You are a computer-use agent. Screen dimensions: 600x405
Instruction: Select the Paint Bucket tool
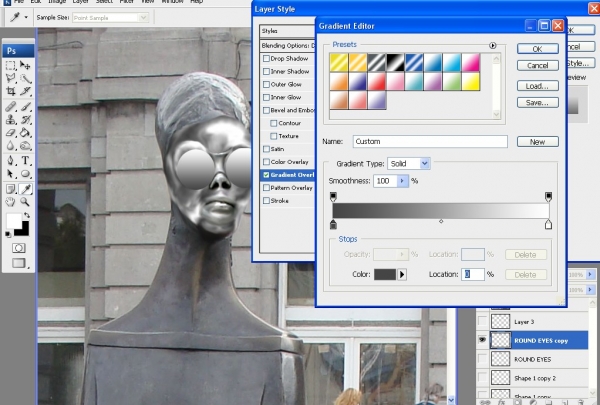click(25, 133)
